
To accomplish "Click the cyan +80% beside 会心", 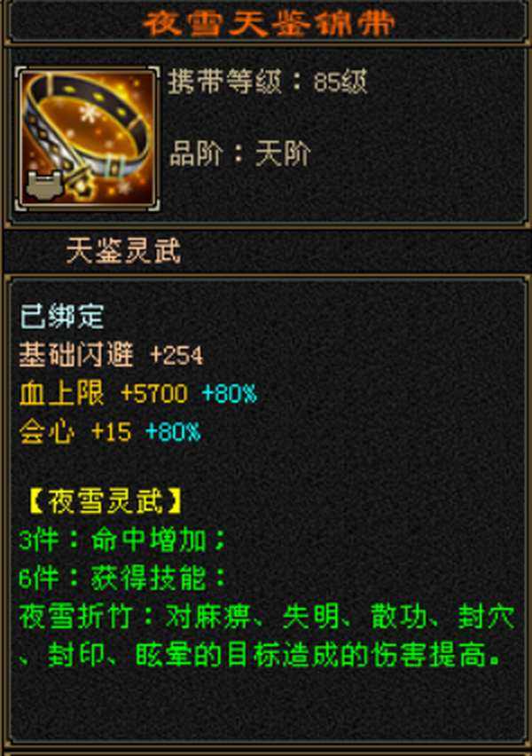I will pyautogui.click(x=173, y=432).
